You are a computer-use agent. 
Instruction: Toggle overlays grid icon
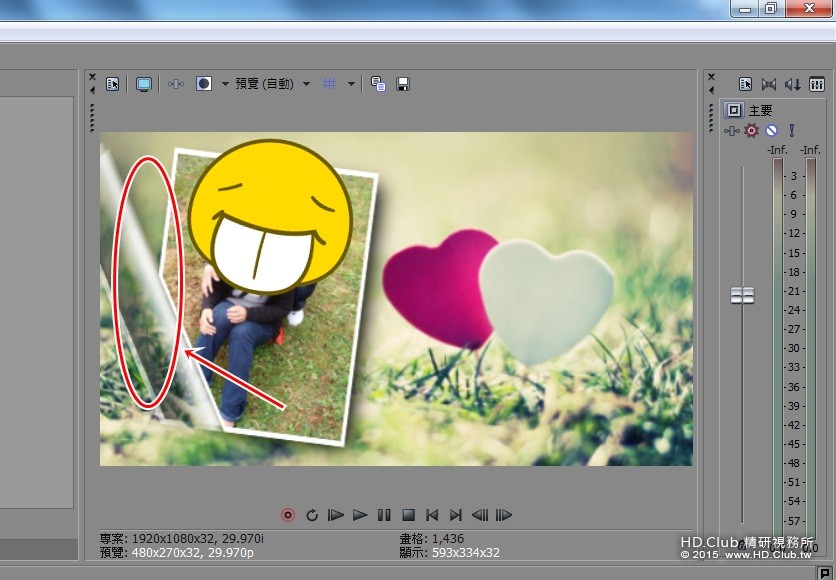[329, 84]
